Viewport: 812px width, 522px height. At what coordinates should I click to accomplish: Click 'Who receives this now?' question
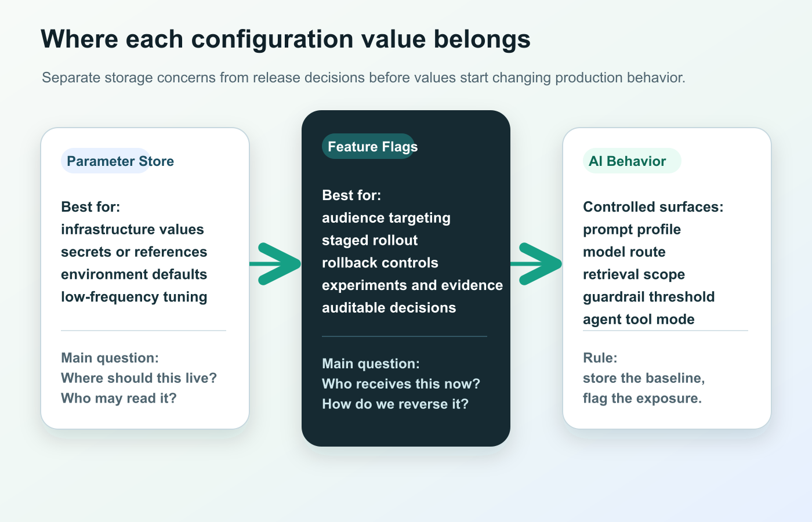[401, 384]
